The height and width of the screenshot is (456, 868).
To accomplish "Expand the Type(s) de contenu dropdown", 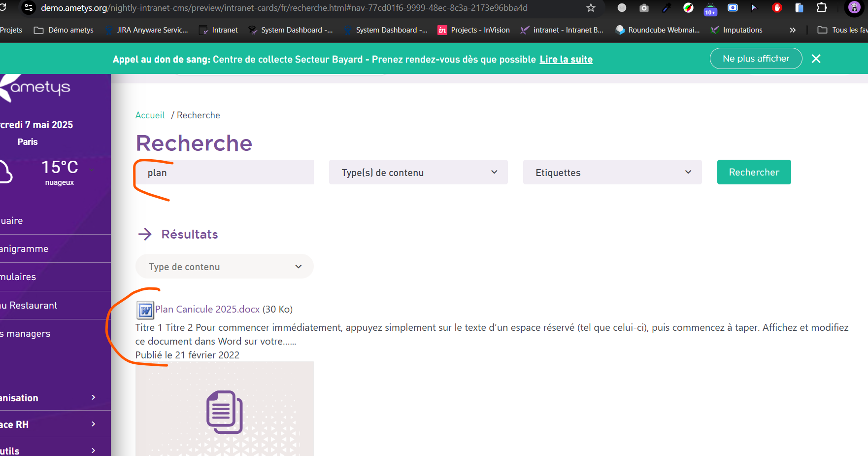I will click(418, 172).
